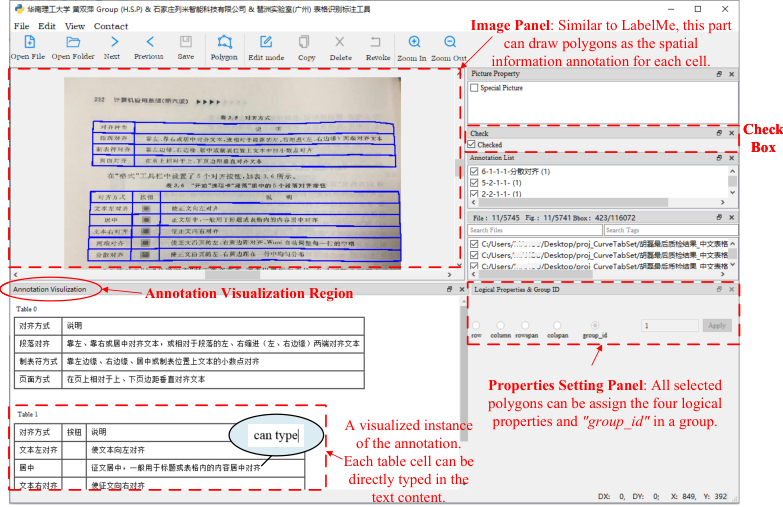
Task: Open the Edit menu
Action: coord(47,26)
